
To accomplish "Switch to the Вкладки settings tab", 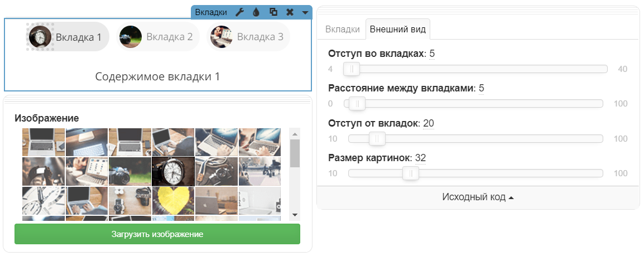I will point(342,30).
